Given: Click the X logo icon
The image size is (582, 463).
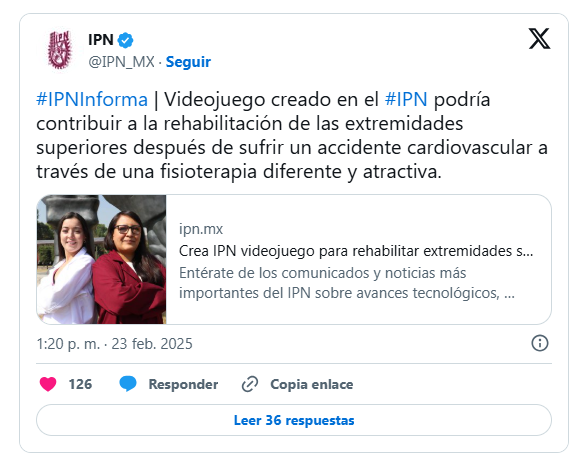Looking at the screenshot, I should [x=539, y=39].
